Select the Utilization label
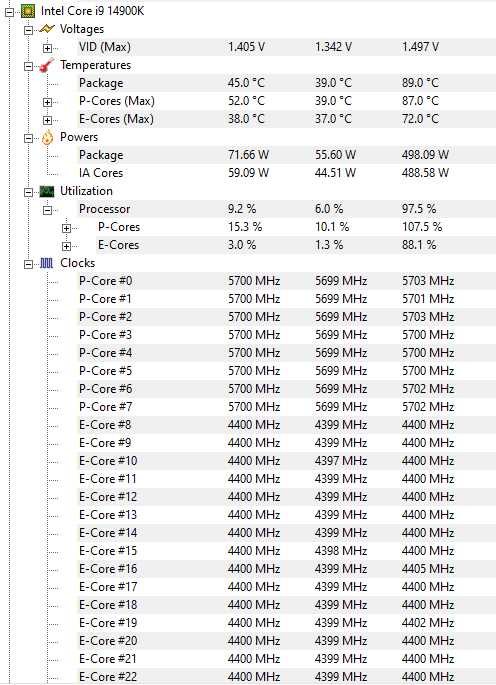 [87, 191]
